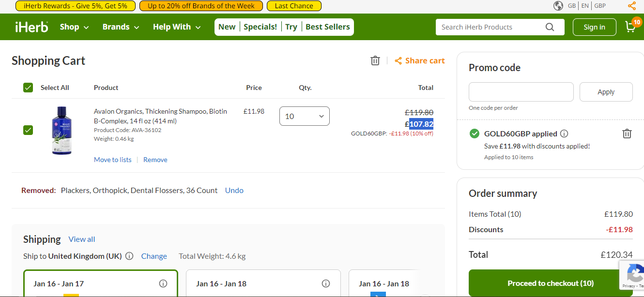Screen dimensions: 644x297
Task: Remove GOLD60GBP promo via trash icon
Action: pos(627,134)
